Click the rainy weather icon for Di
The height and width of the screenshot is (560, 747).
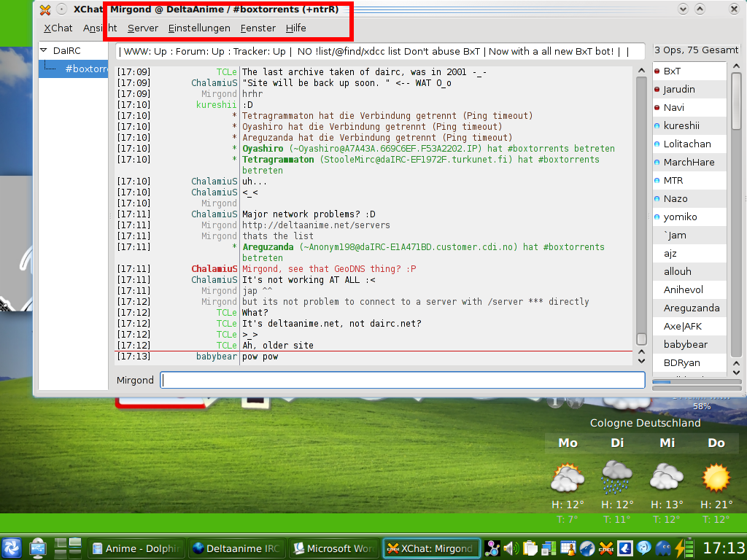(x=616, y=478)
